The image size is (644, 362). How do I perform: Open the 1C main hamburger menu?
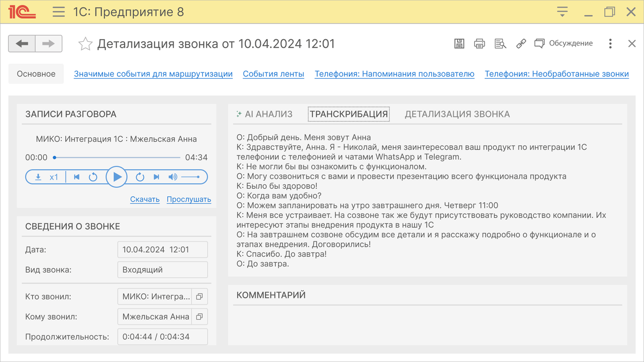[x=59, y=12]
